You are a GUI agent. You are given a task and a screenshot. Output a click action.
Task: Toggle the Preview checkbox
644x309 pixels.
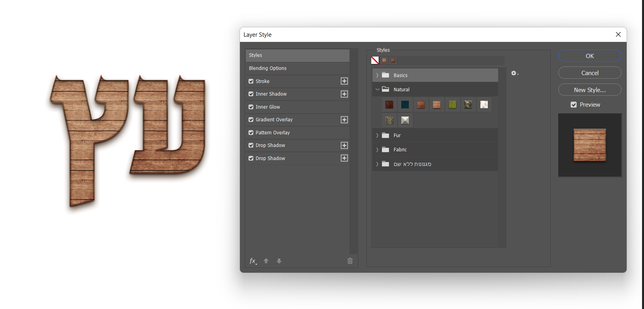[x=574, y=105]
